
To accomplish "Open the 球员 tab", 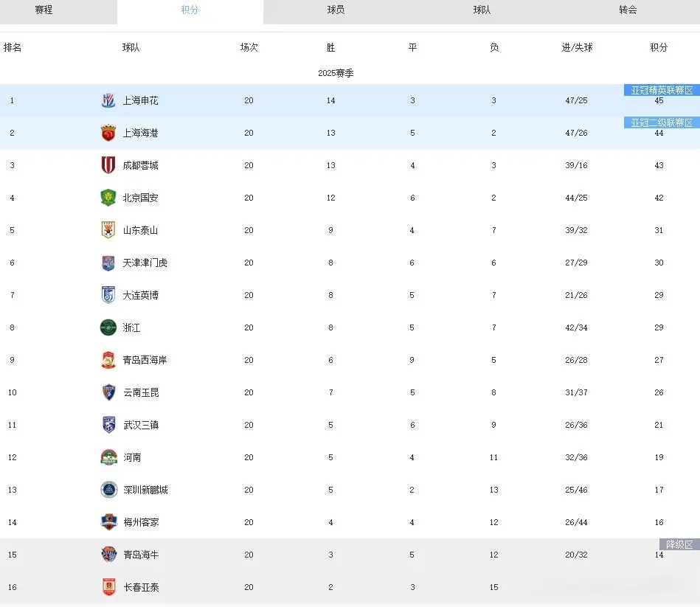I will (336, 10).
